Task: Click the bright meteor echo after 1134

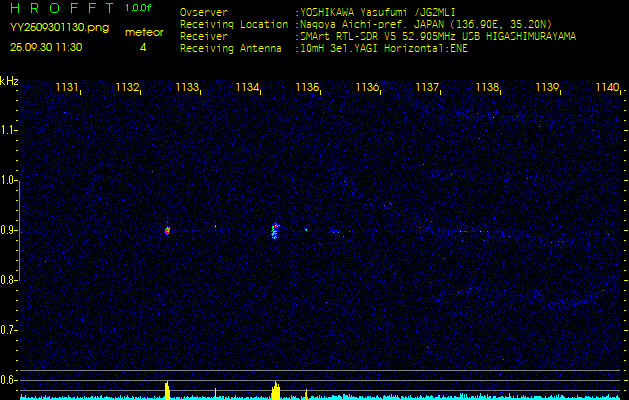Action: [275, 231]
